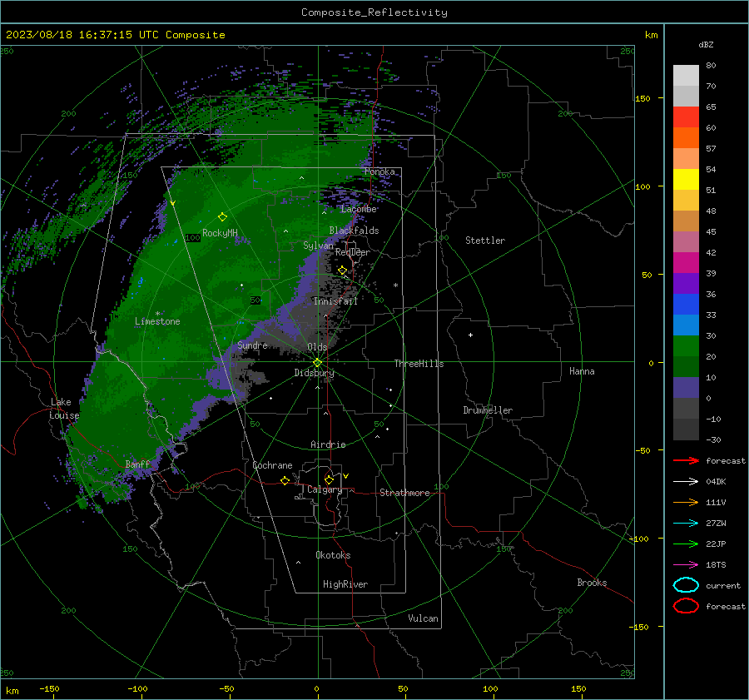
Task: Click the RedDeer city label
Action: click(353, 252)
